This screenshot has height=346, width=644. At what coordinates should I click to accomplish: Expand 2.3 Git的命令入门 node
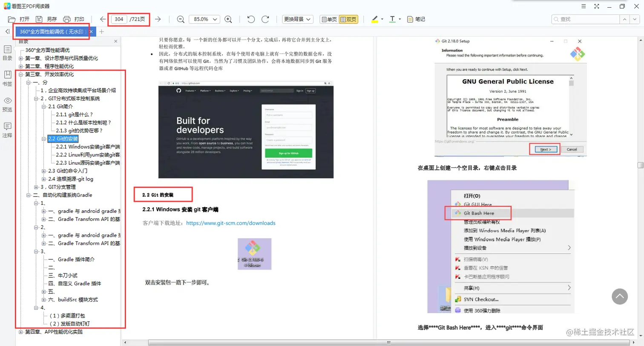point(44,171)
